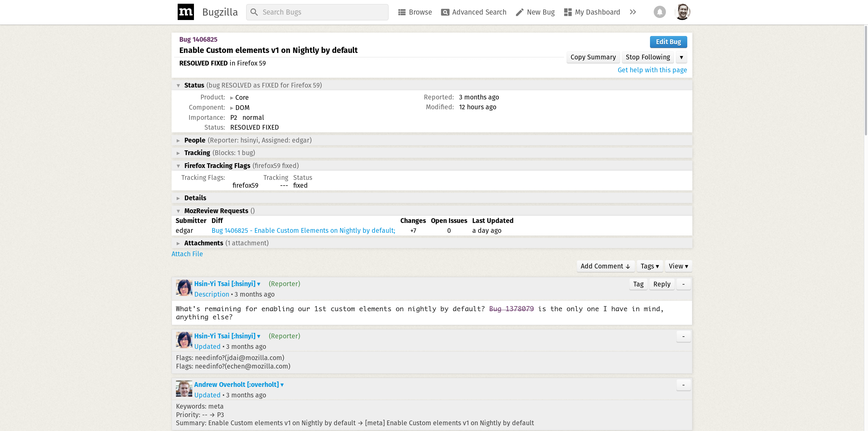Open Andrew Overholt [:overholt] name dropdown

pyautogui.click(x=239, y=385)
